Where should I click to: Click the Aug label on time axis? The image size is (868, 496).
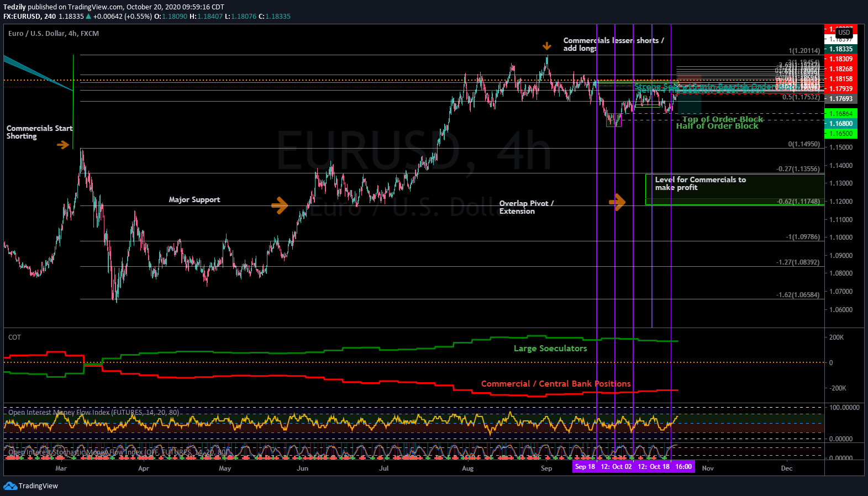468,468
